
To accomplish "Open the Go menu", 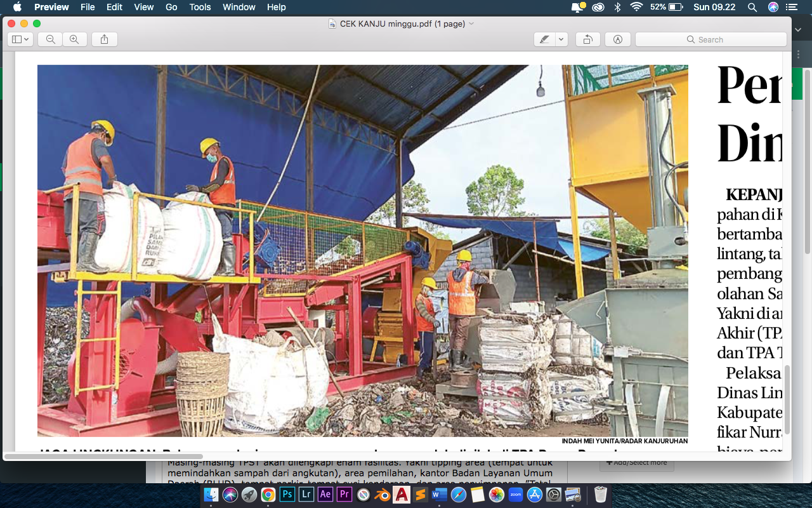I will point(171,7).
